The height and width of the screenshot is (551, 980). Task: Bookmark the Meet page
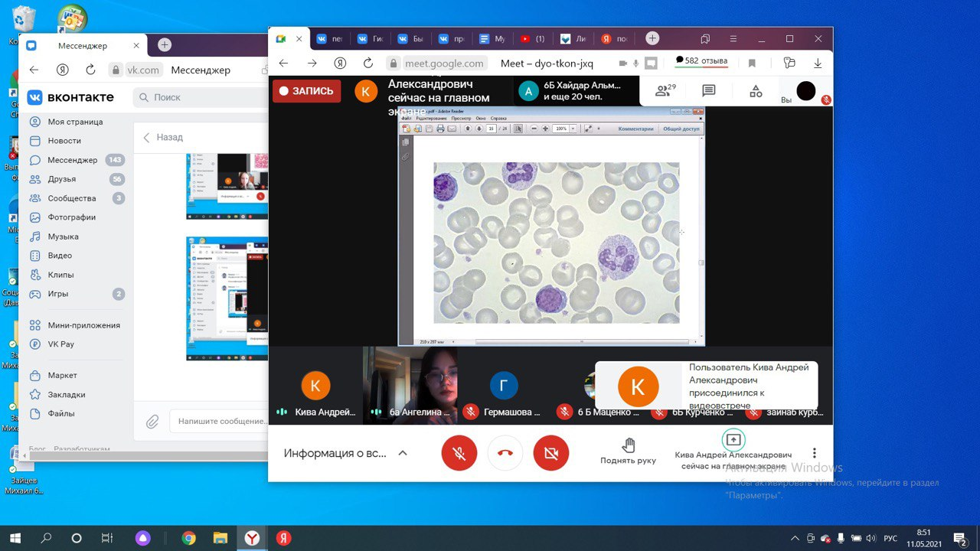[752, 64]
